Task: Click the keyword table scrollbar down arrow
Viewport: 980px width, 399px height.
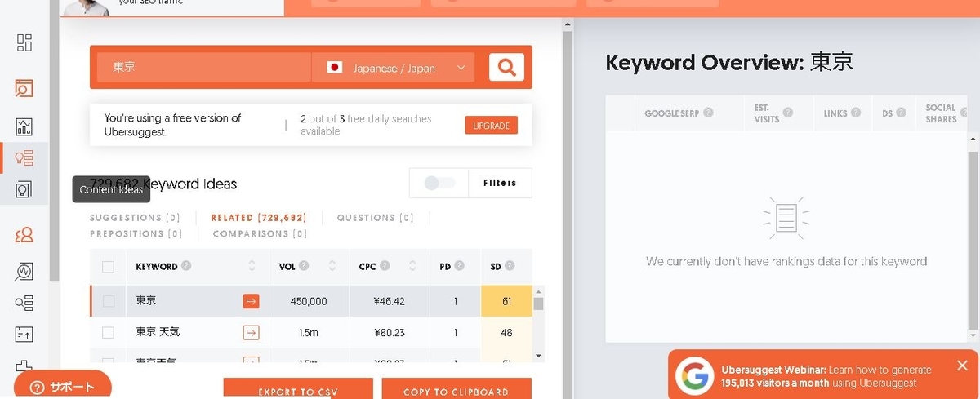Action: [538, 356]
